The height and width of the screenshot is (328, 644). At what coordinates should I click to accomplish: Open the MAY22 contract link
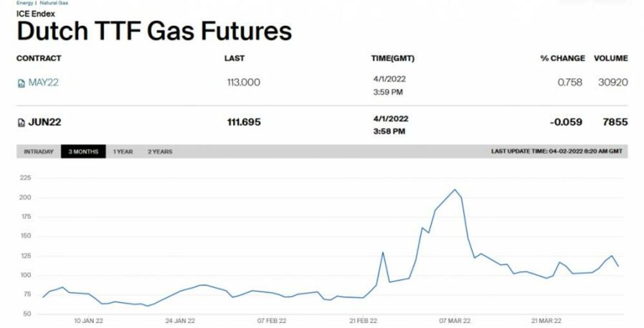43,82
